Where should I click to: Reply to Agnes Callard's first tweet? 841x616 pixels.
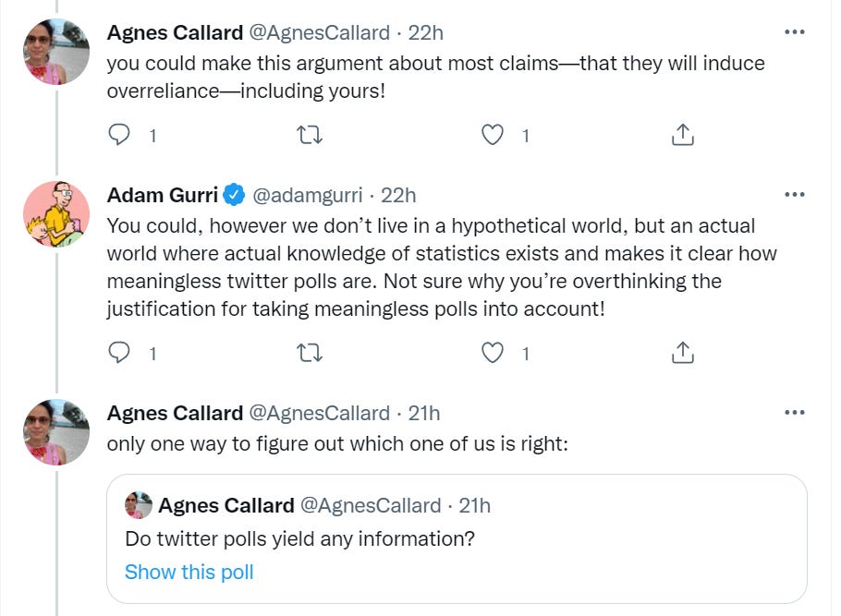pos(119,136)
